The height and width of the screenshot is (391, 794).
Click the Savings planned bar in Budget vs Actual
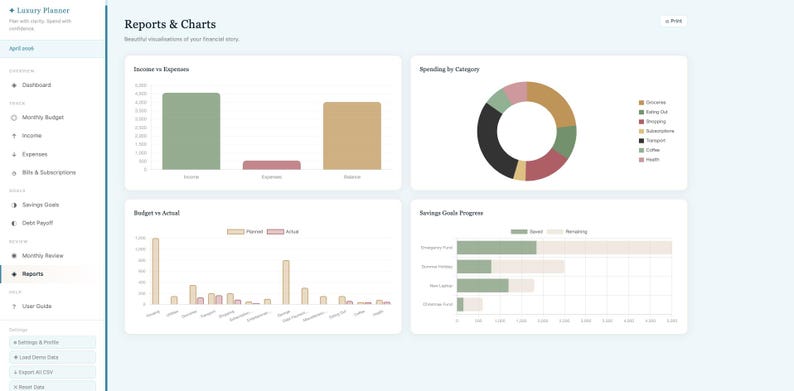(286, 283)
